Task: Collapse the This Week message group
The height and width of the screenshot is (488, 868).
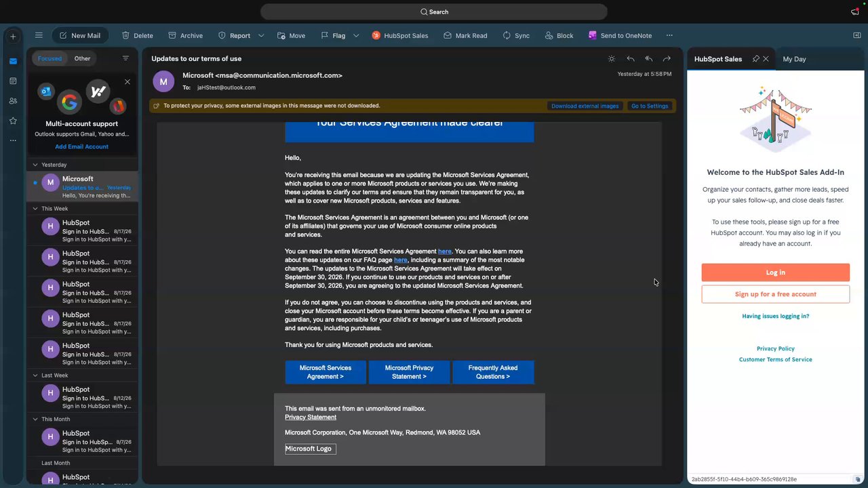Action: click(x=35, y=209)
